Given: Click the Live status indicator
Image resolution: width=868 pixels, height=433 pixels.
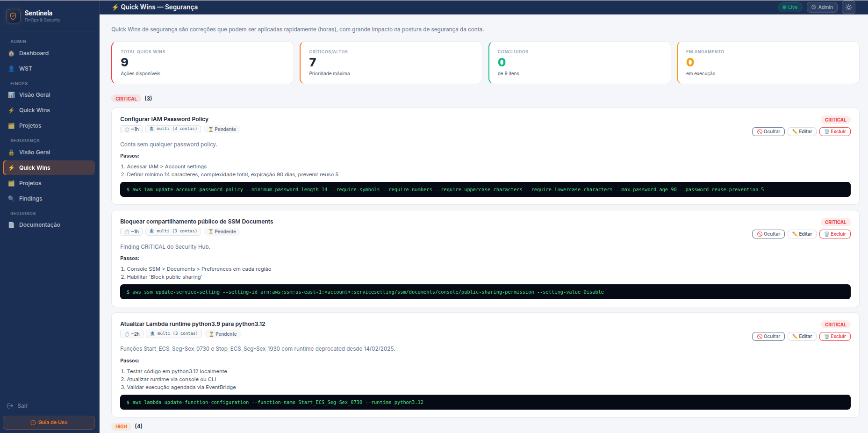Looking at the screenshot, I should (x=790, y=7).
